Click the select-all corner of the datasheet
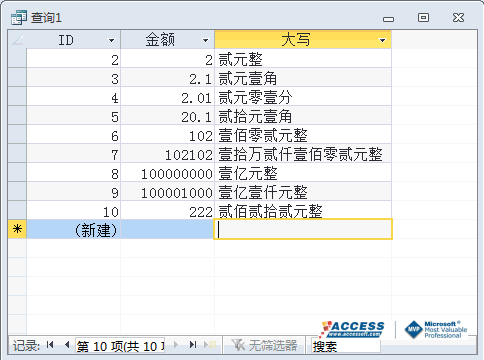The width and height of the screenshot is (484, 360). (17, 40)
